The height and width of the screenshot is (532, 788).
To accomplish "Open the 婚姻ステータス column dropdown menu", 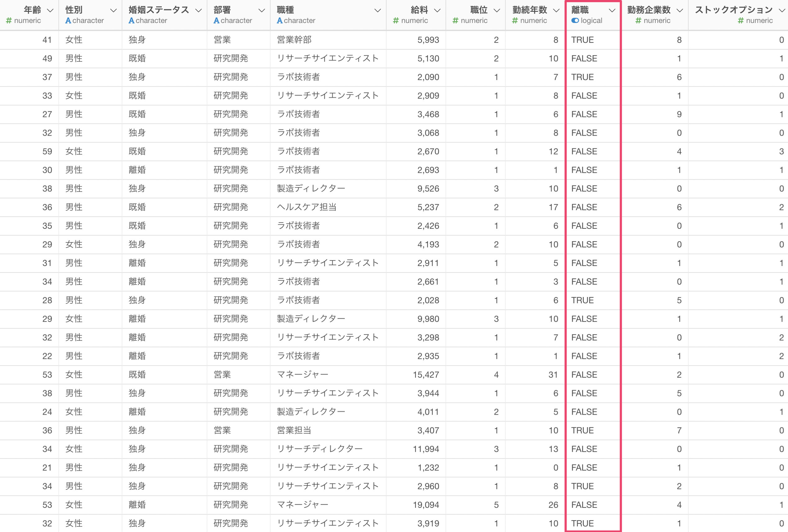I will [x=199, y=11].
